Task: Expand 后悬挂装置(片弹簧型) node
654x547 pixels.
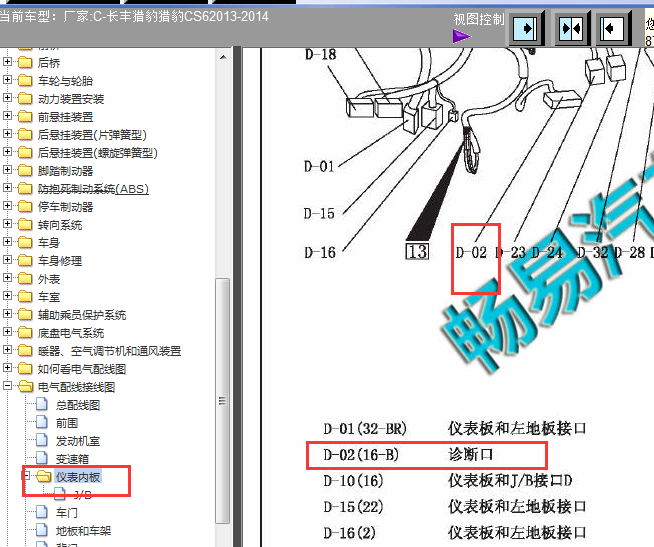Action: click(x=7, y=133)
